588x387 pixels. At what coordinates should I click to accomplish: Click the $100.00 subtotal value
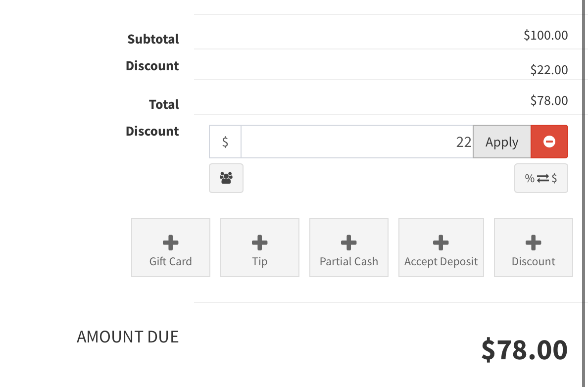pos(545,35)
